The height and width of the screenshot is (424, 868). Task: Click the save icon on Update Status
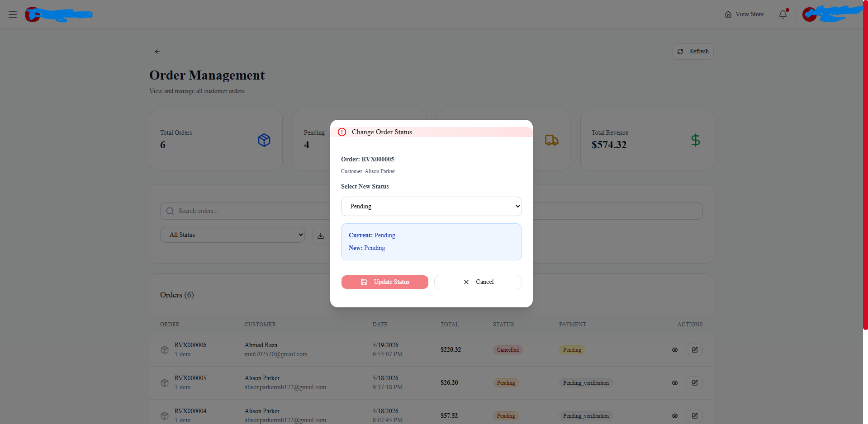click(364, 282)
